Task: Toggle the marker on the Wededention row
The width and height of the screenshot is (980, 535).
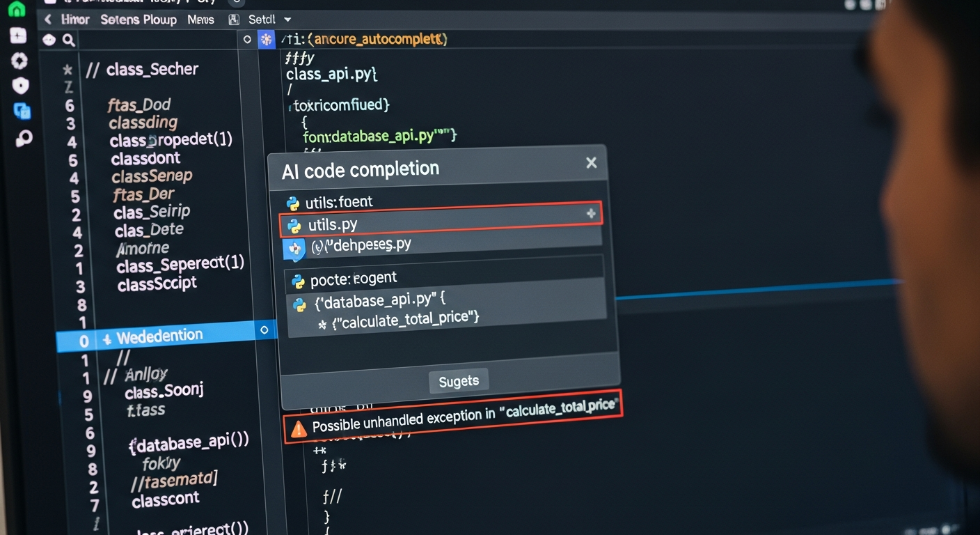Action: (264, 330)
